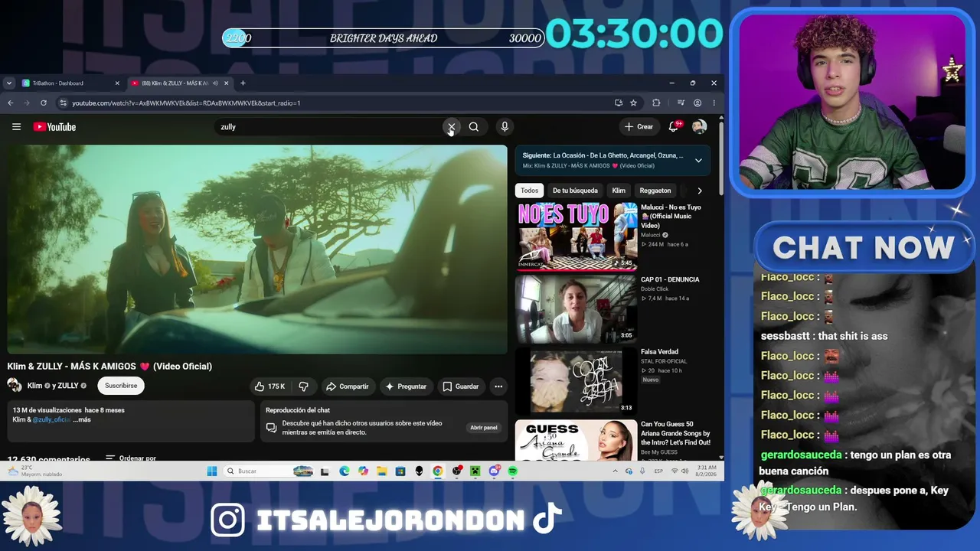Open File Explorer from the taskbar

click(381, 471)
